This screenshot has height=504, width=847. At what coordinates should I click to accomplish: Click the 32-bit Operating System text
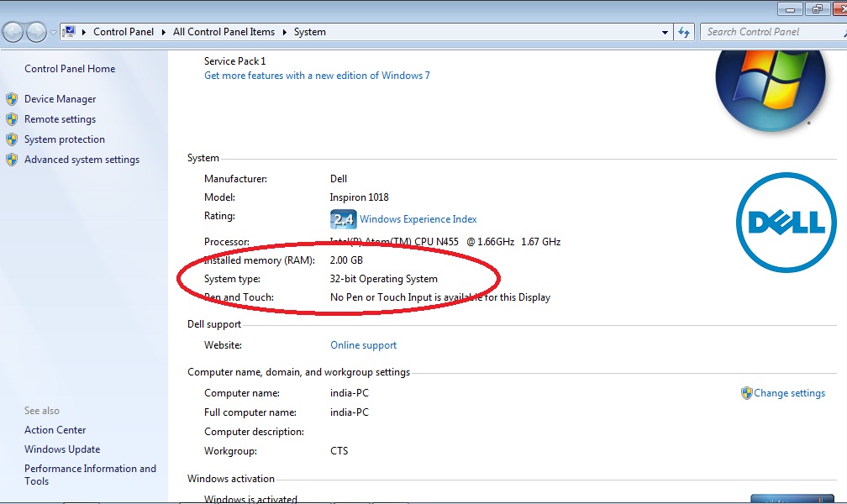point(383,279)
